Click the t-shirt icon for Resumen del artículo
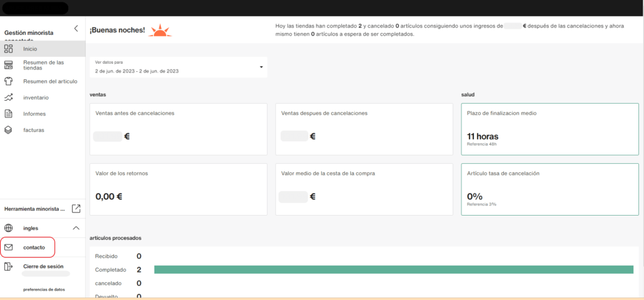Screen dimensions: 644x300 9,81
